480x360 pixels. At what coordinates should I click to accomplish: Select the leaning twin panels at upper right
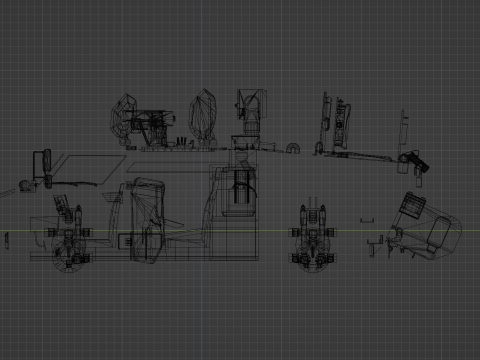pyautogui.click(x=336, y=121)
